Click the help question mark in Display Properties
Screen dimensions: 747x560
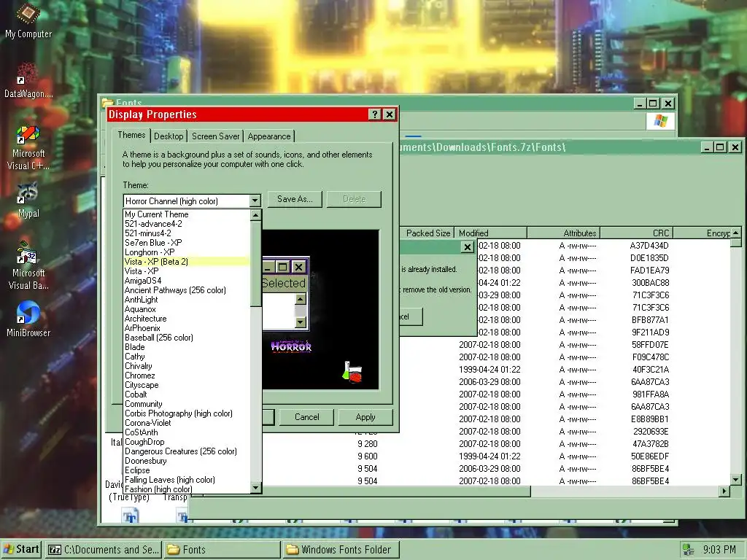pyautogui.click(x=374, y=114)
